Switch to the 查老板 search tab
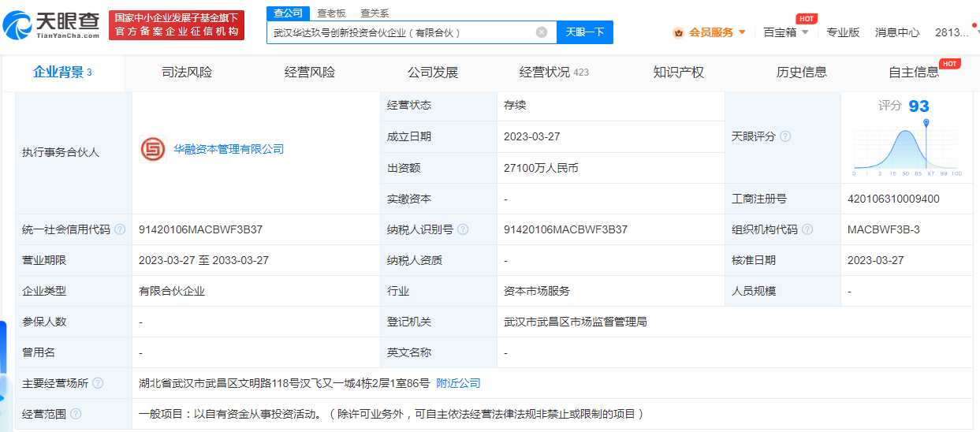 click(331, 13)
